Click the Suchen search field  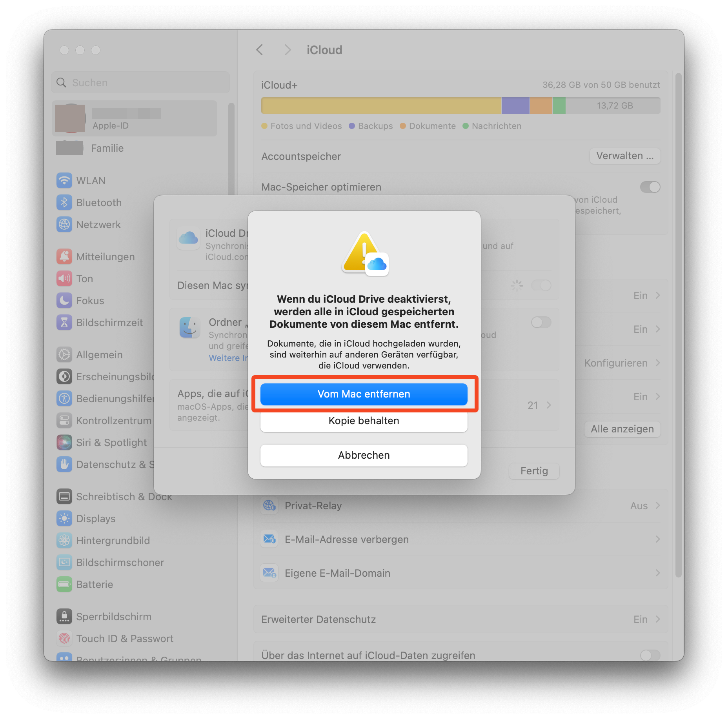tap(140, 83)
